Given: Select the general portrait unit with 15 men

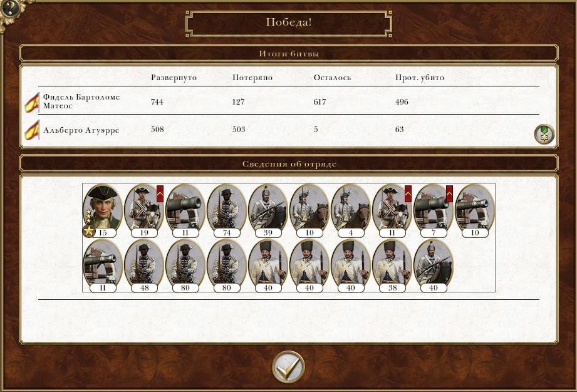Looking at the screenshot, I should pyautogui.click(x=103, y=210).
